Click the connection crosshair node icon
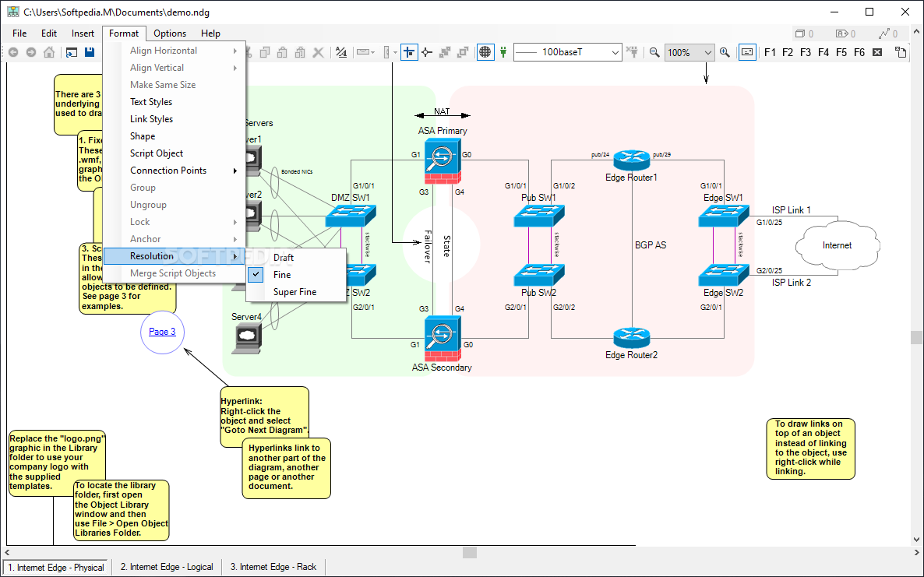 click(x=427, y=52)
